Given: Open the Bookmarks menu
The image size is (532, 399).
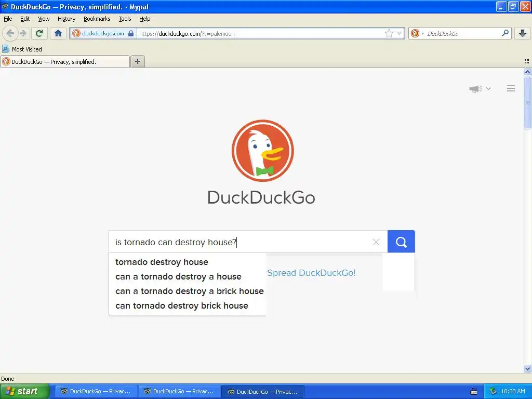Looking at the screenshot, I should (97, 19).
